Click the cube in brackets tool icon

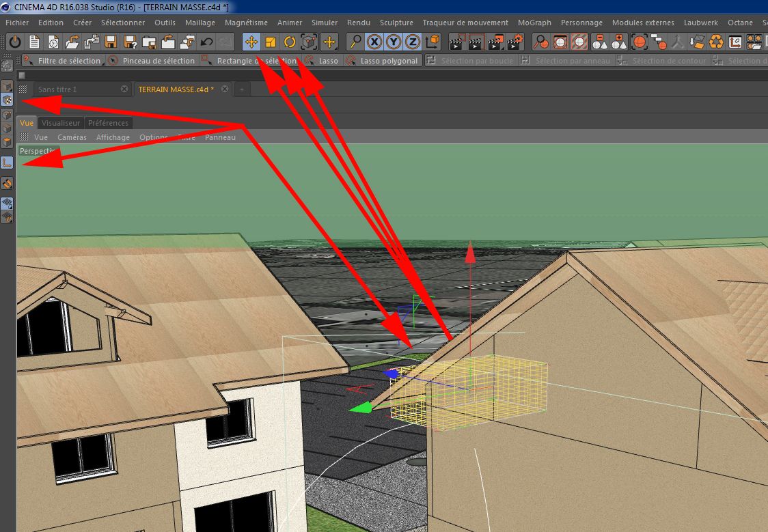[309, 42]
